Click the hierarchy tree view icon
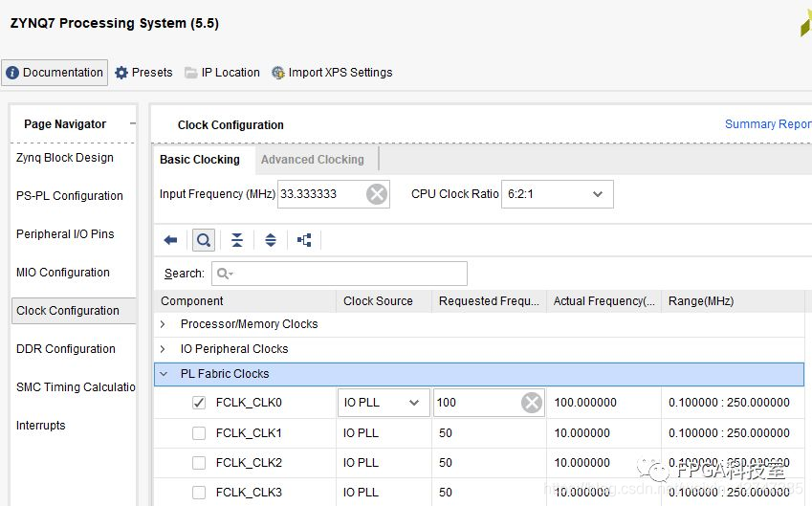The image size is (812, 506). 304,240
